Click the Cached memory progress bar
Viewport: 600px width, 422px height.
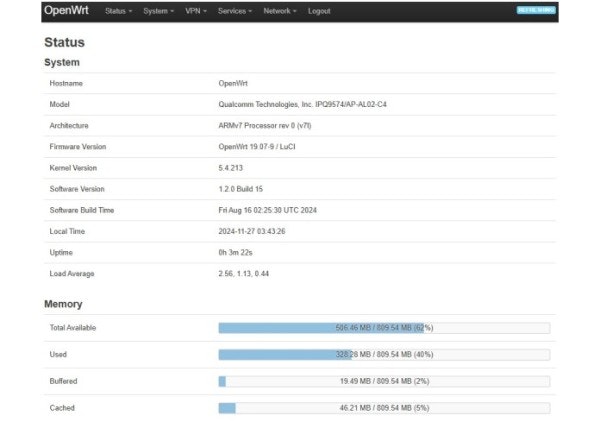pyautogui.click(x=384, y=408)
